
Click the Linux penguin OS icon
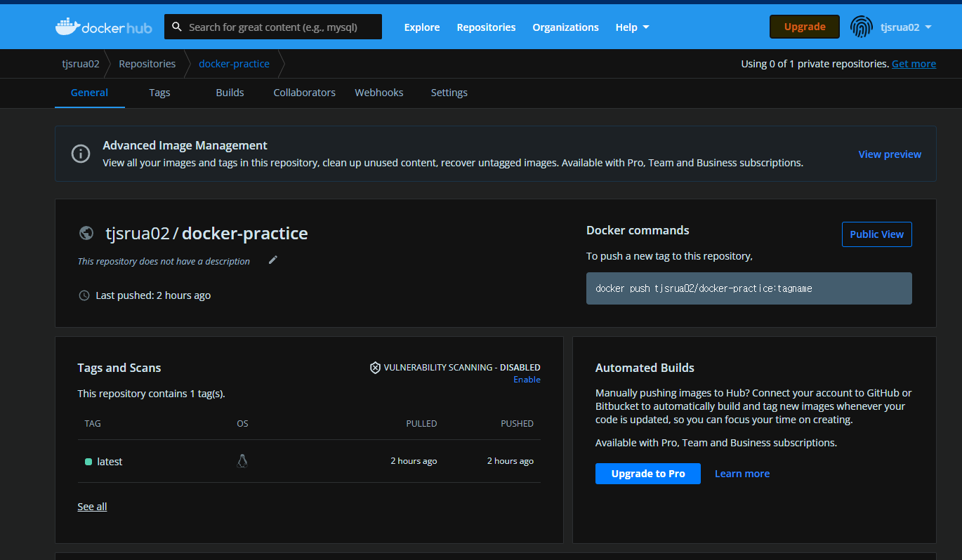tap(242, 461)
